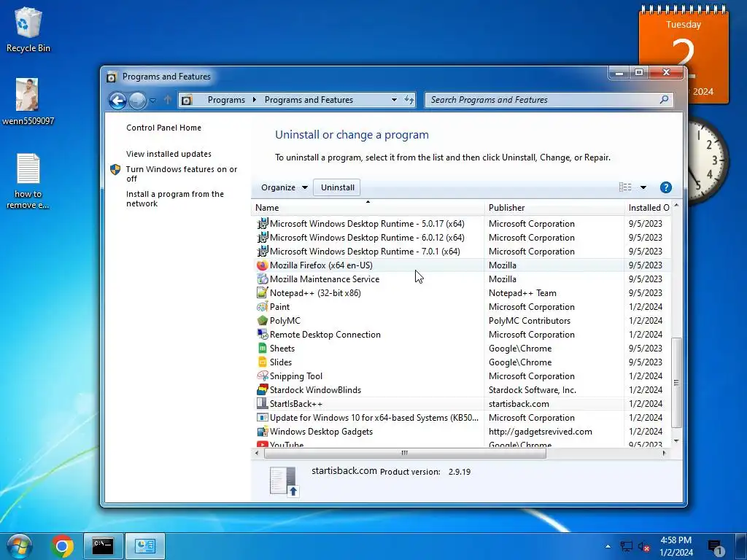The width and height of the screenshot is (747, 560).
Task: Click the muted volume tray icon
Action: click(643, 547)
